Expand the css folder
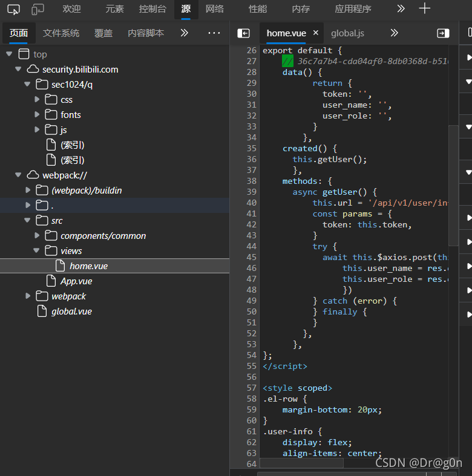The height and width of the screenshot is (476, 472). point(37,99)
